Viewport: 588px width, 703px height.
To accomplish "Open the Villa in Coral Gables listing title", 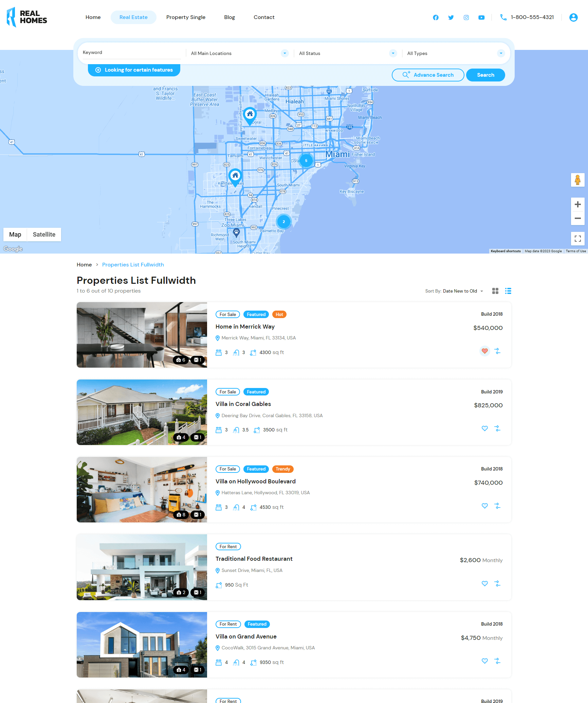I will [243, 404].
